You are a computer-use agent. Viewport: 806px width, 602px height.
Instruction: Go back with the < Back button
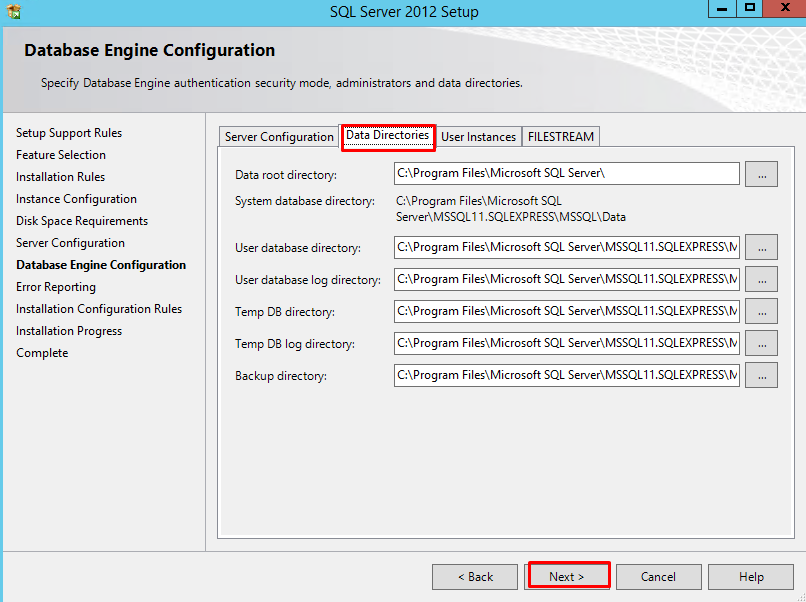[474, 577]
